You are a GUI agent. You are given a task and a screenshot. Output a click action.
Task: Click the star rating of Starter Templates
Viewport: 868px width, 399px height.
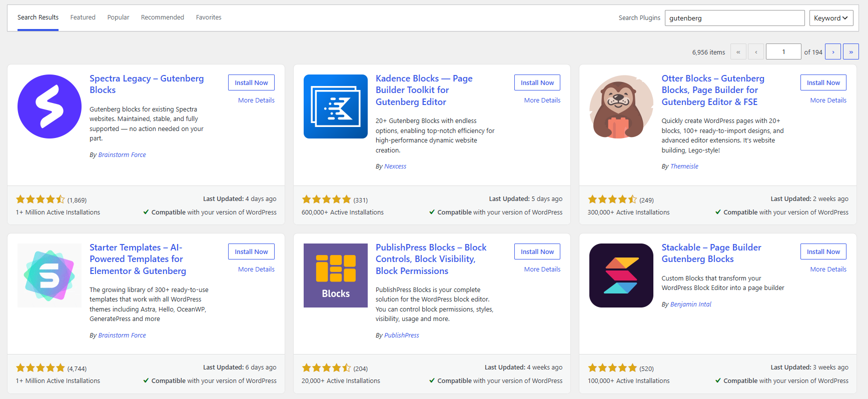(x=41, y=368)
